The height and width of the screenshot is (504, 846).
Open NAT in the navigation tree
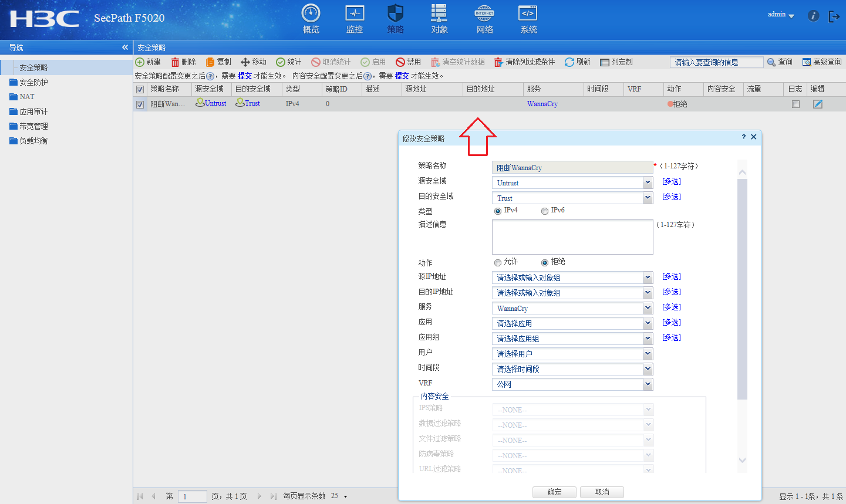pyautogui.click(x=27, y=97)
